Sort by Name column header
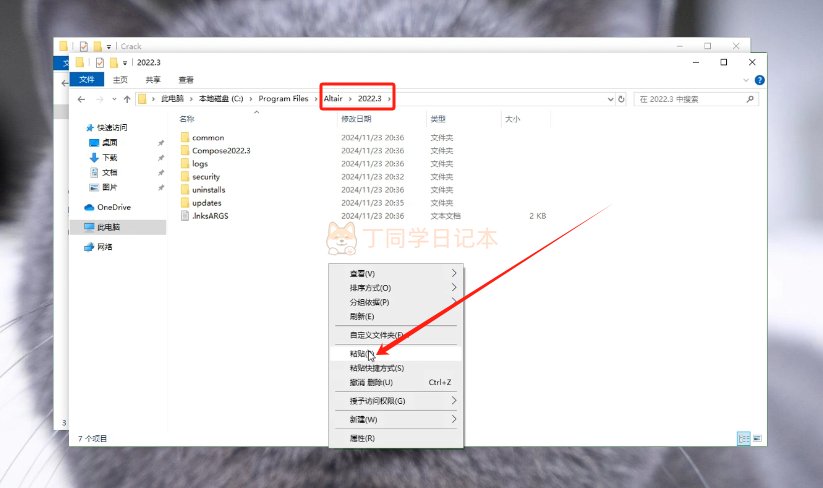 (187, 119)
